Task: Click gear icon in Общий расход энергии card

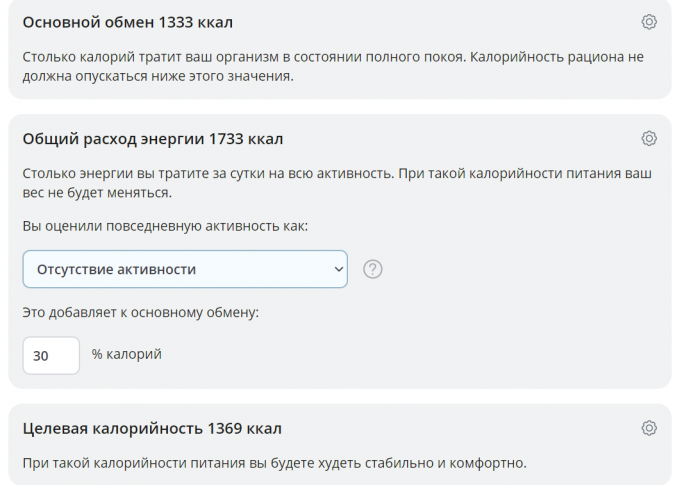Action: [649, 138]
